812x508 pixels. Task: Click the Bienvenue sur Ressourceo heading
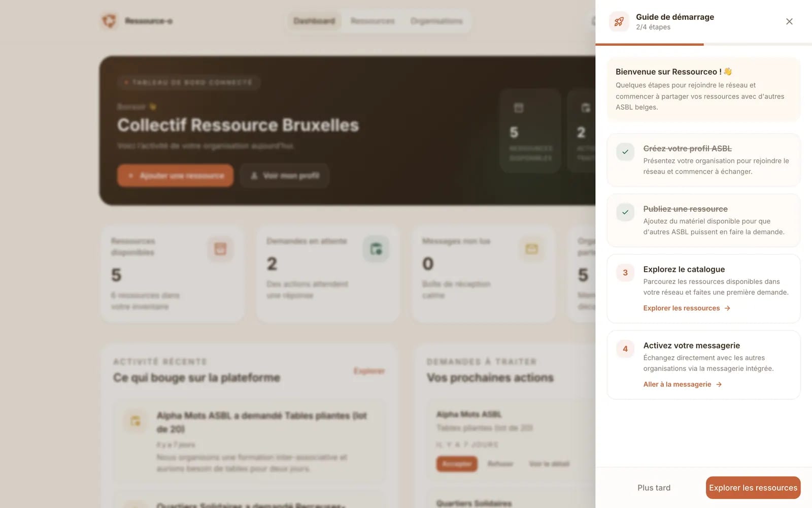tap(673, 72)
